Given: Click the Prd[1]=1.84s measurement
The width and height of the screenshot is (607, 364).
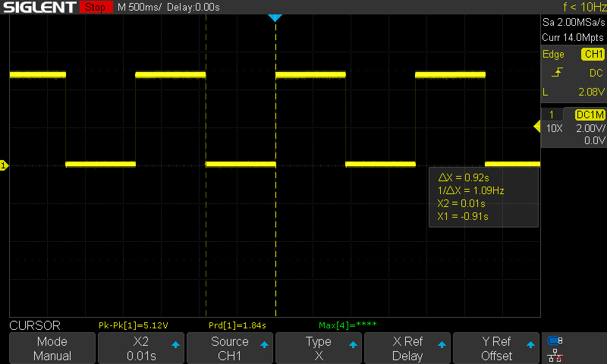Looking at the screenshot, I should point(237,325).
